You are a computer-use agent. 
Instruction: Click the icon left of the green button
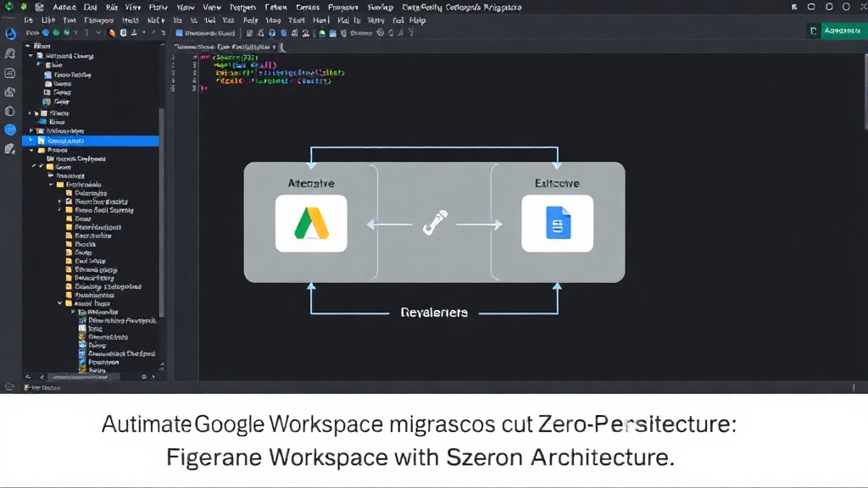click(813, 31)
